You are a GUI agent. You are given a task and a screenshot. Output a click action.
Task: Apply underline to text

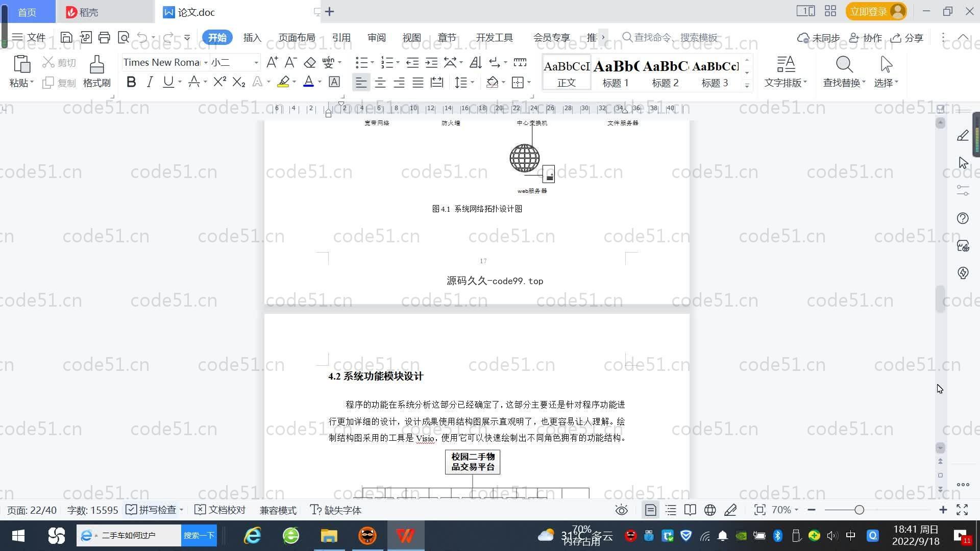pyautogui.click(x=168, y=82)
